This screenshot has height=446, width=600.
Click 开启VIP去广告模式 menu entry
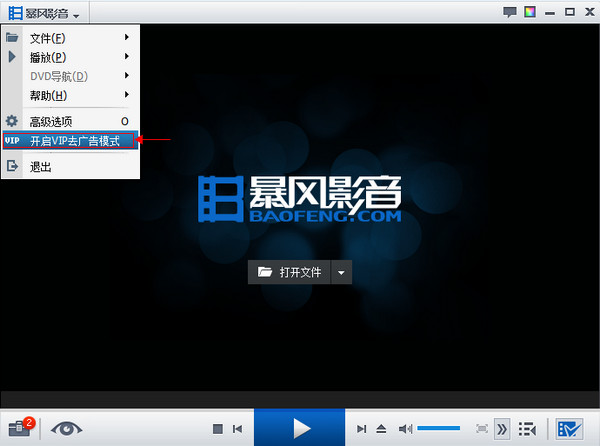(x=69, y=141)
